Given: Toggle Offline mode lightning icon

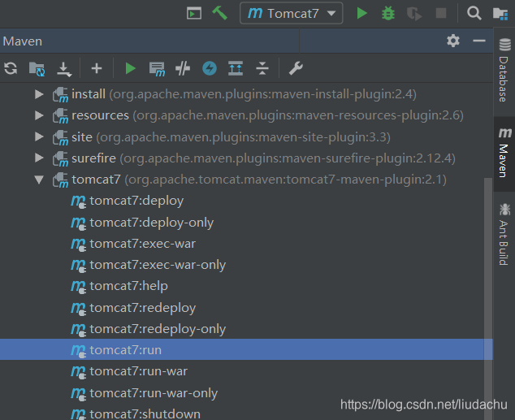Looking at the screenshot, I should (x=210, y=68).
